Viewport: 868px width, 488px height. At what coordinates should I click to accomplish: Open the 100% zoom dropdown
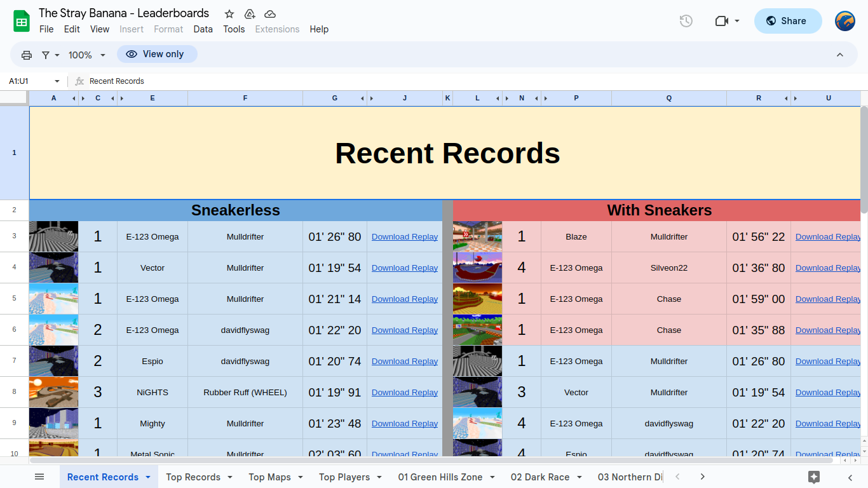coord(87,55)
